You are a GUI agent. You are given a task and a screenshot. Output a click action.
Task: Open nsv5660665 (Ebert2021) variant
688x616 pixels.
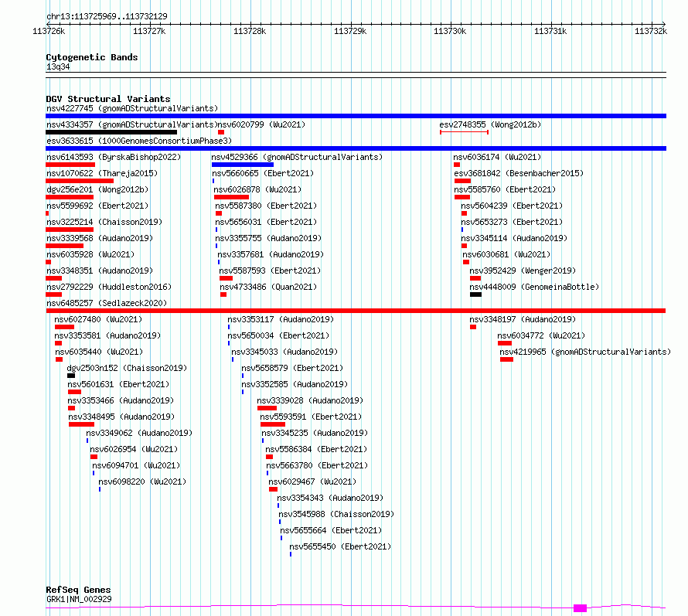263,173
